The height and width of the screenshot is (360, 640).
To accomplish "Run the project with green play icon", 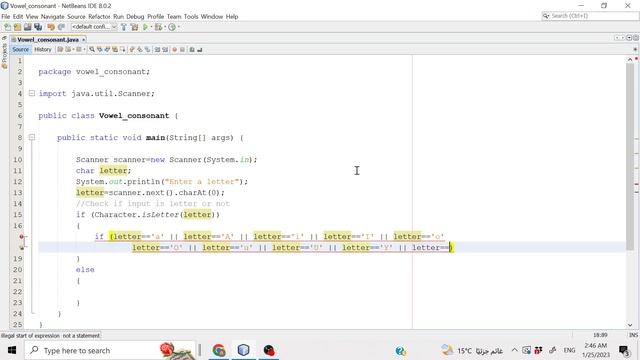I will (146, 27).
